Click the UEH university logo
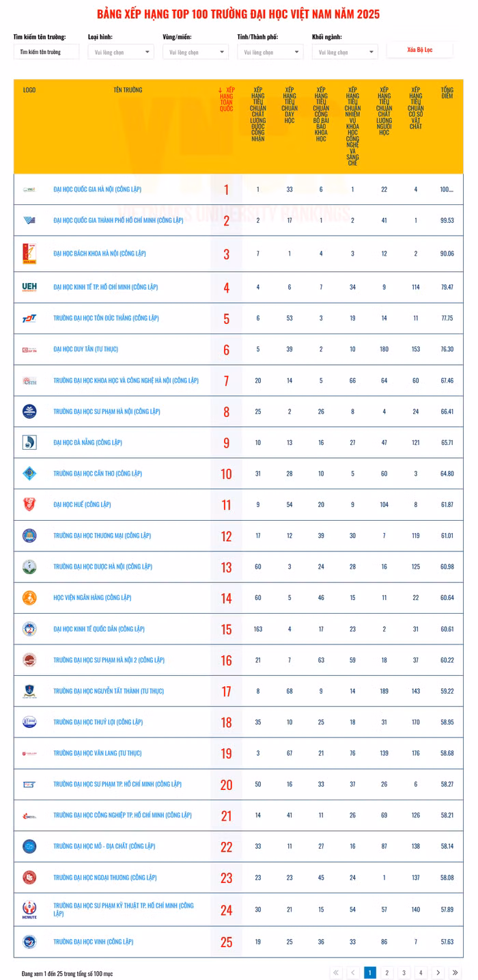This screenshot has height=980, width=478. [29, 287]
